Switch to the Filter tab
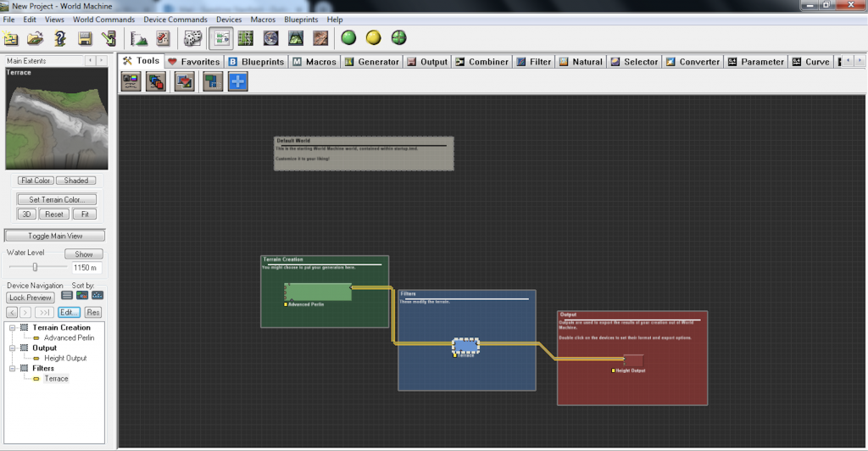868x451 pixels. click(534, 61)
